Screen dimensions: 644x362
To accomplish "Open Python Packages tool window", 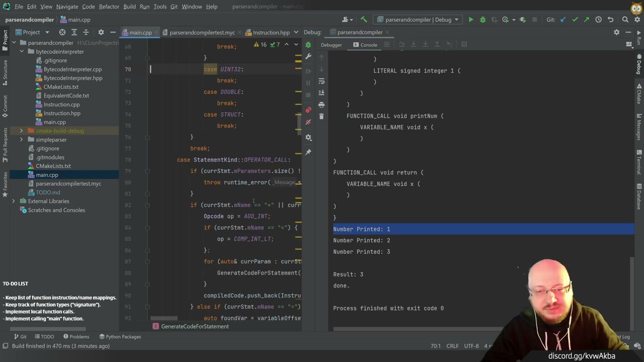I will 120,337.
